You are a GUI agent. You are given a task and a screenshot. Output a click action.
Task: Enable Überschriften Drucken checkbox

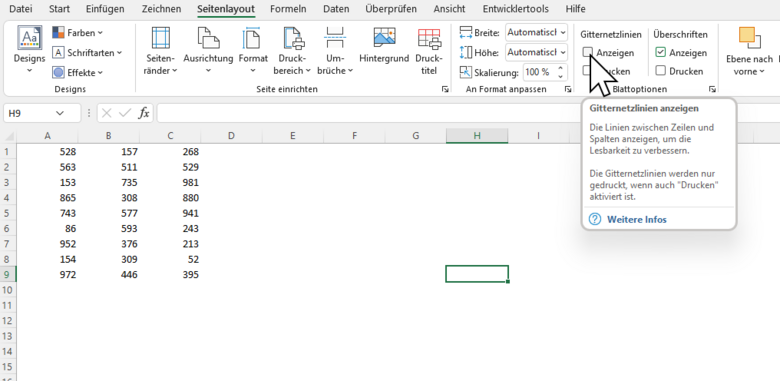(x=661, y=71)
